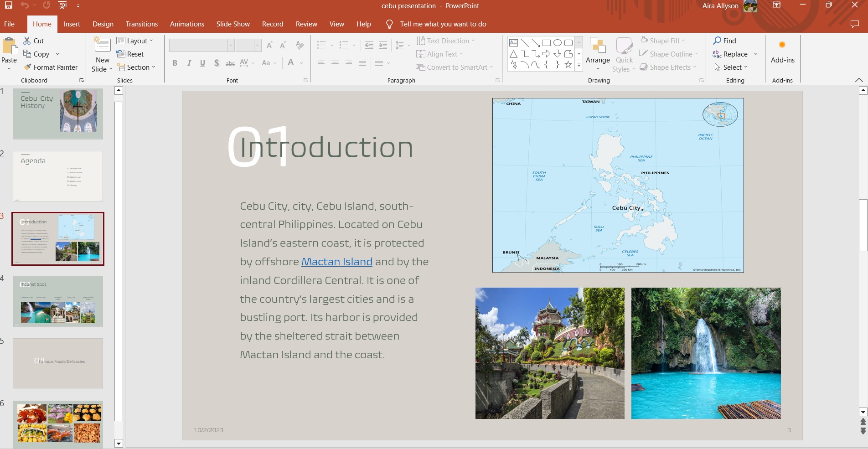
Task: Toggle Underline text formatting
Action: (x=202, y=63)
